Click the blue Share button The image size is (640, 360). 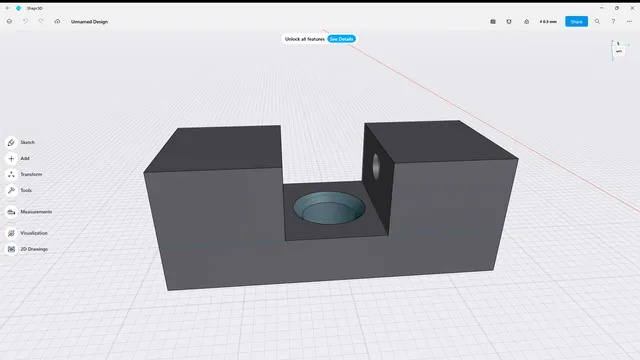(576, 22)
